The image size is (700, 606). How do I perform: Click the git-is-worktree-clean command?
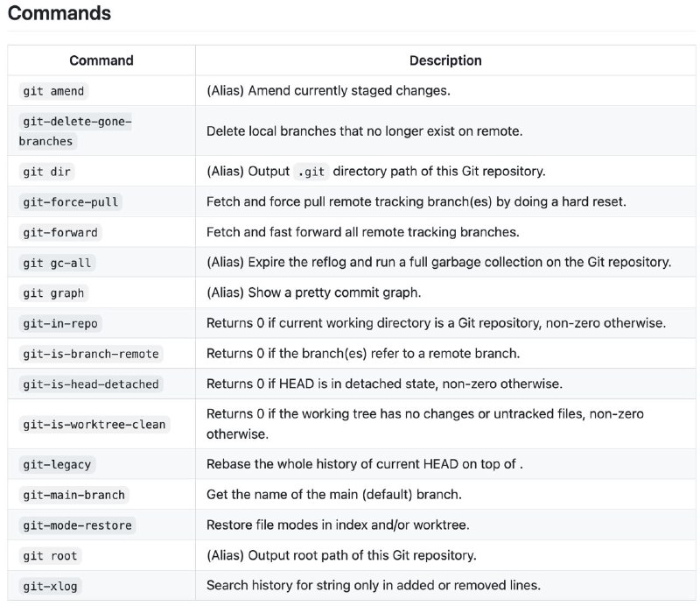coord(94,424)
